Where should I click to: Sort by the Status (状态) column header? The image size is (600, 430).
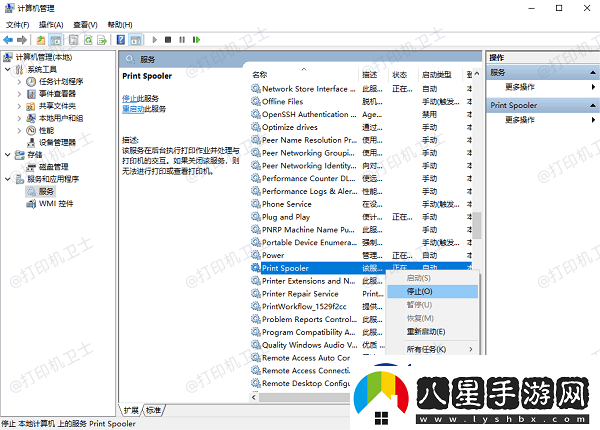(403, 75)
